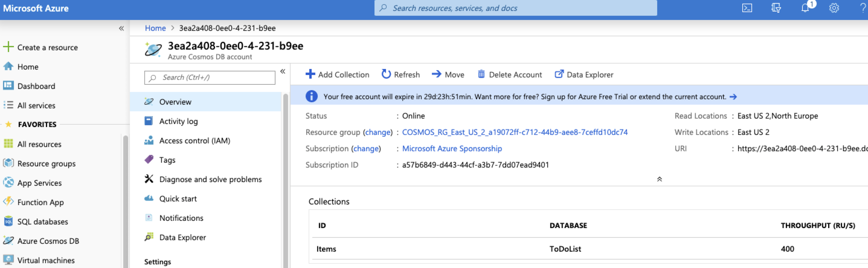Screen dimensions: 868x268
Task: Click the Data Explorer icon in resource menu
Action: (149, 237)
